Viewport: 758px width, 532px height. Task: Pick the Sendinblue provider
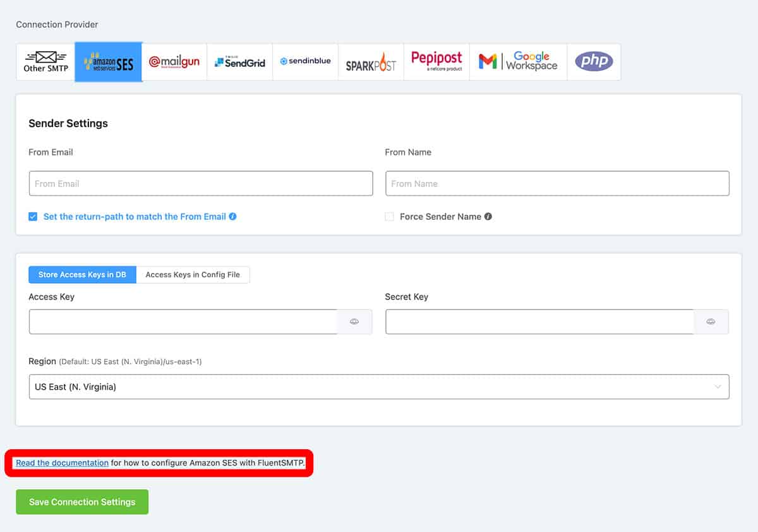coord(306,62)
